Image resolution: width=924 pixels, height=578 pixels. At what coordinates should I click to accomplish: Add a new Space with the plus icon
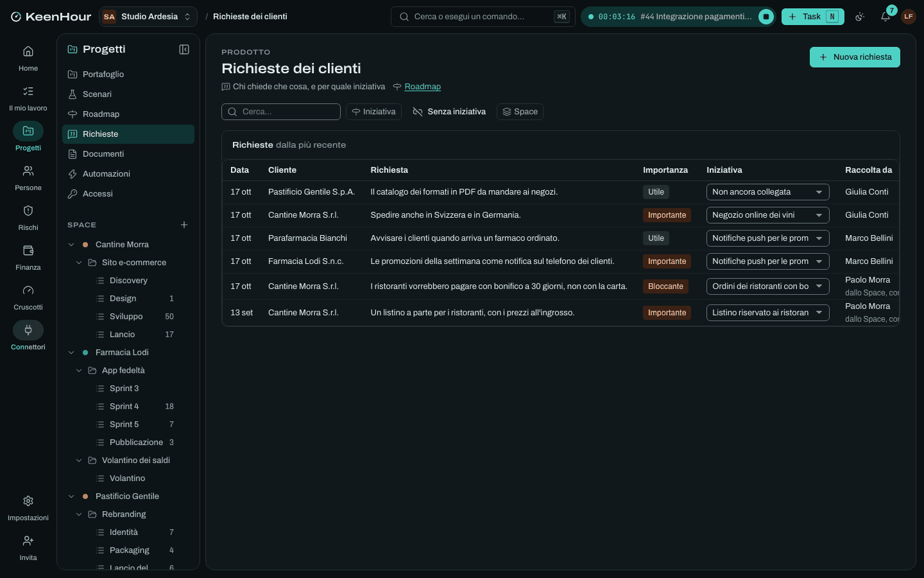(x=184, y=225)
